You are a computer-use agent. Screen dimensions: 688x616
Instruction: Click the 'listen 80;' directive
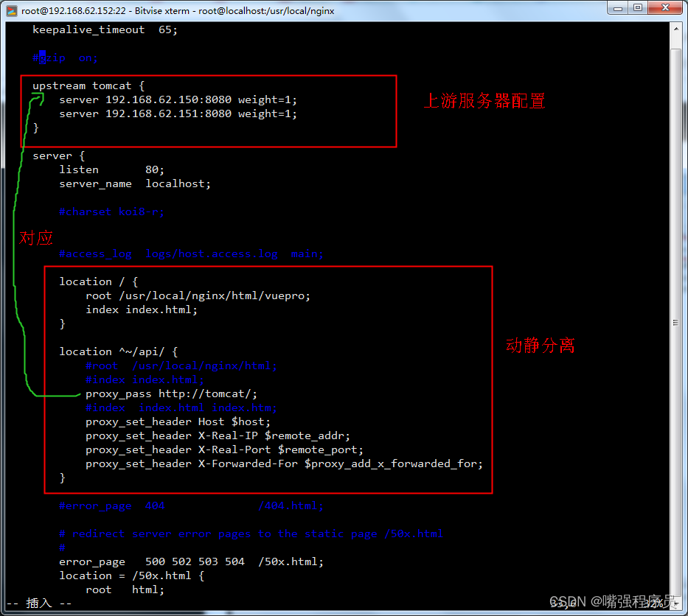click(x=112, y=170)
